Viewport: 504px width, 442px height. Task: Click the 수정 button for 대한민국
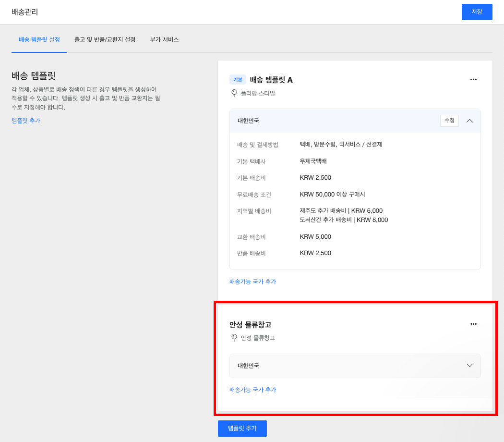click(449, 121)
